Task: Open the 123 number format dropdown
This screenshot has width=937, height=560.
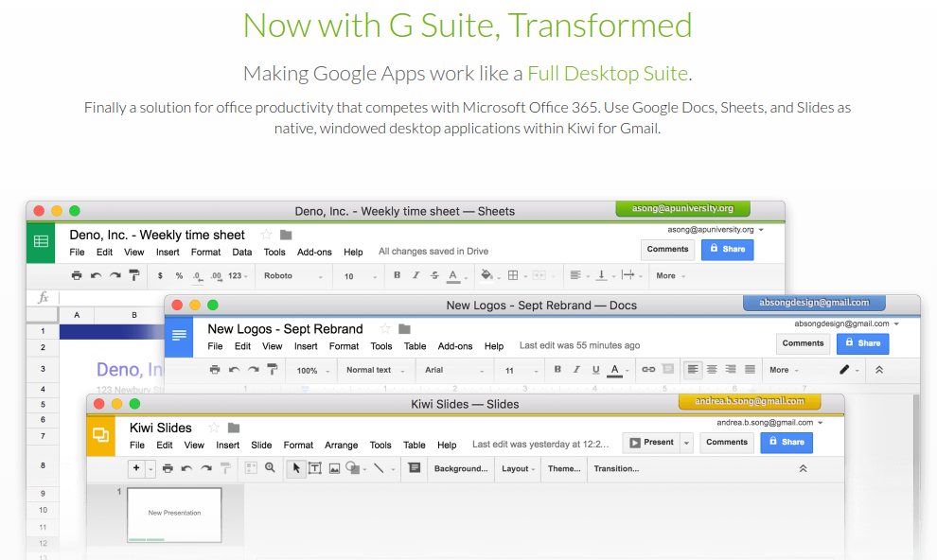Action: tap(238, 276)
